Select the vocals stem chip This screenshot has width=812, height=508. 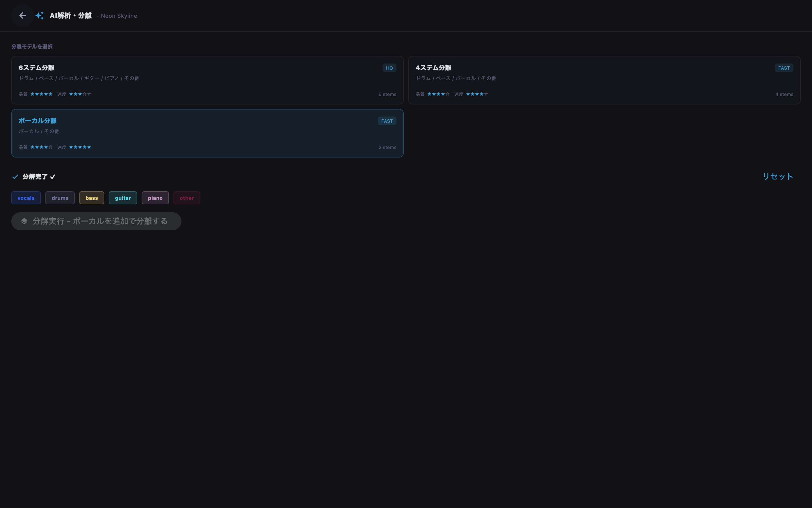coord(26,198)
